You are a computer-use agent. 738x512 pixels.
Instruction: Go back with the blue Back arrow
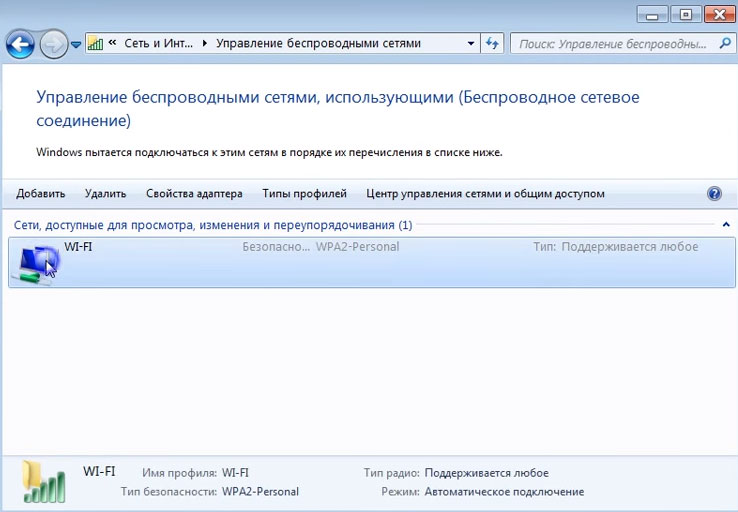[20, 44]
